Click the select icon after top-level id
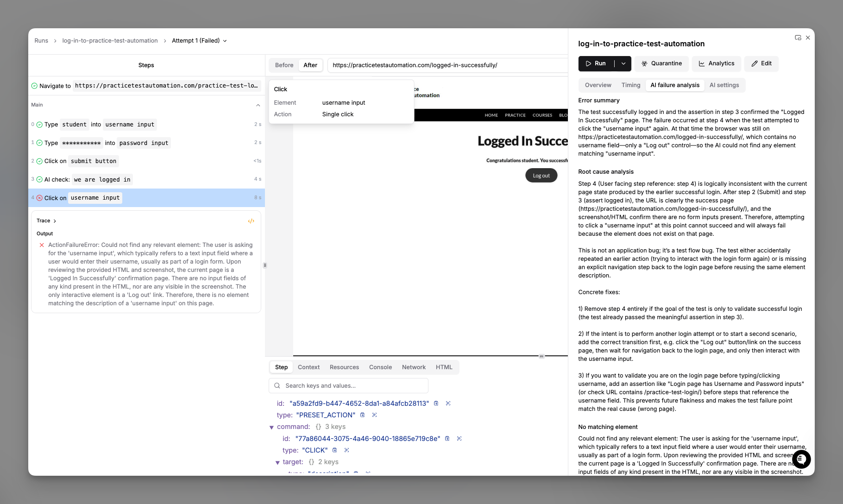 [x=448, y=403]
